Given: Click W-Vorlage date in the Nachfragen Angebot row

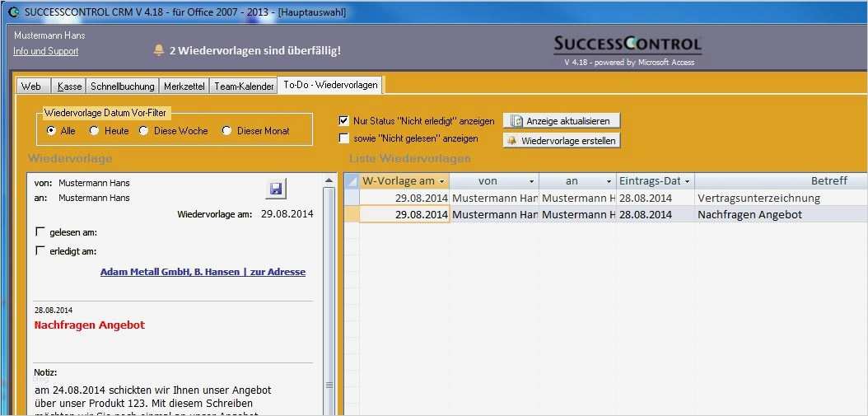Looking at the screenshot, I should 404,214.
